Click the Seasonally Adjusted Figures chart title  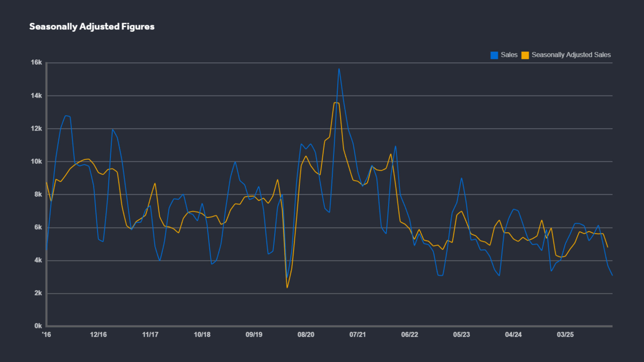pos(92,27)
